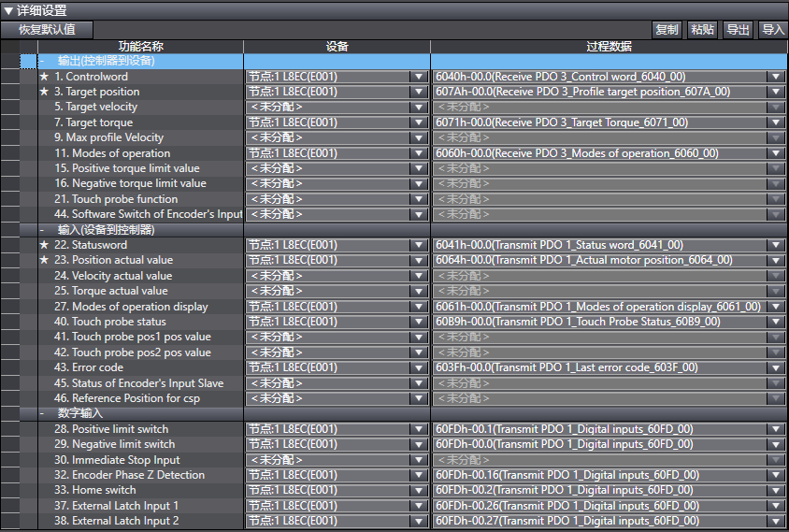
Task: Click the 功能名称 column header
Action: click(140, 46)
